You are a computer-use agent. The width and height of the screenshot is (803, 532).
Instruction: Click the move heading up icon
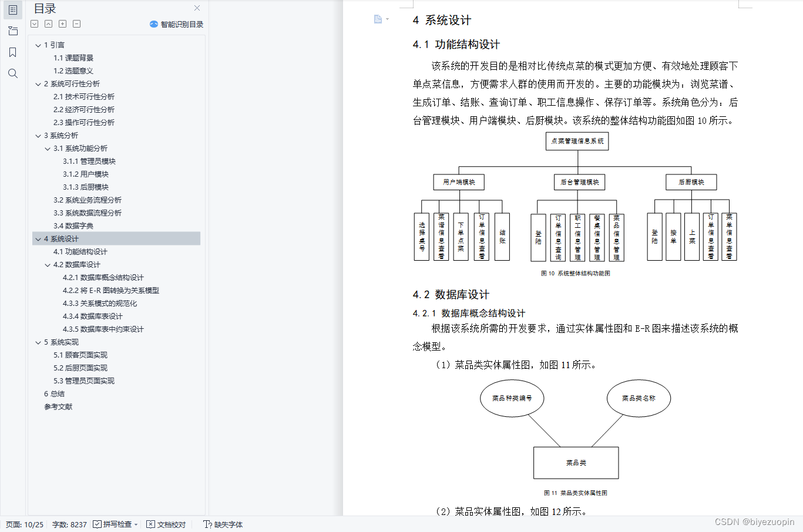pyautogui.click(x=49, y=24)
